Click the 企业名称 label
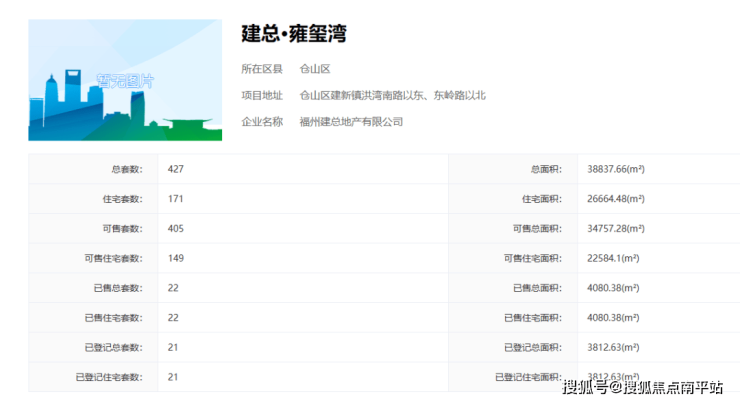 click(x=262, y=121)
